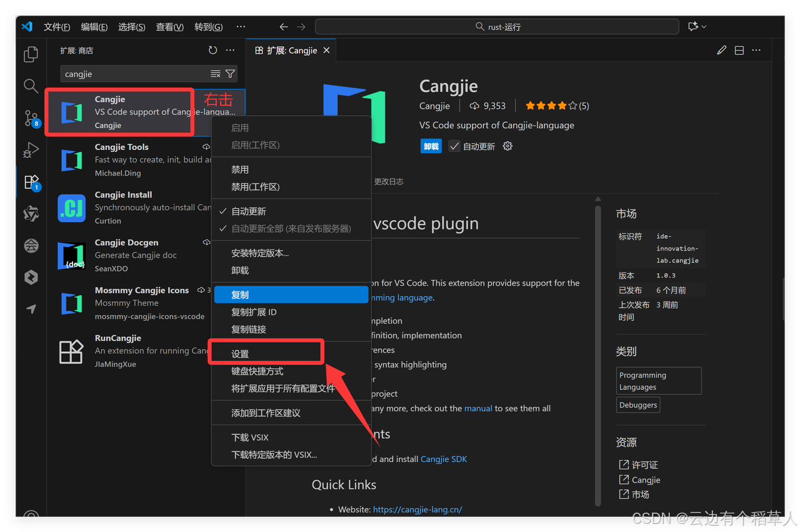Image resolution: width=800 pixels, height=532 pixels.
Task: Open Source Control view with 8 badge
Action: coord(31,118)
